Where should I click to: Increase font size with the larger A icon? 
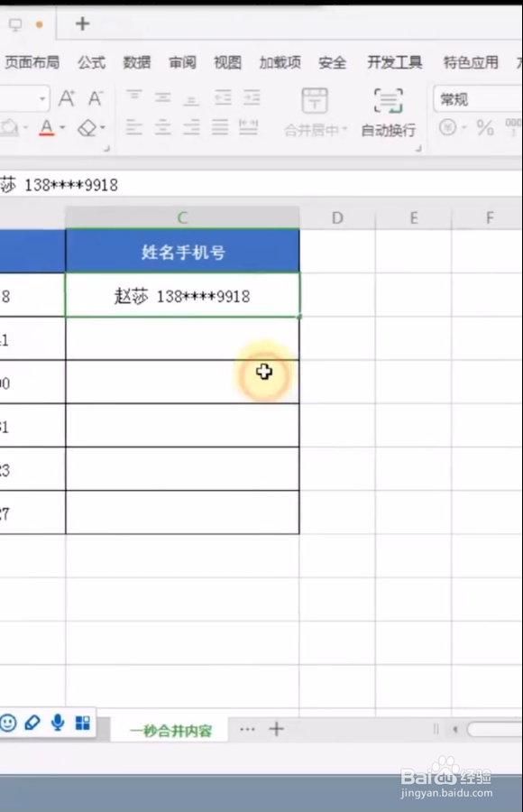coord(67,97)
